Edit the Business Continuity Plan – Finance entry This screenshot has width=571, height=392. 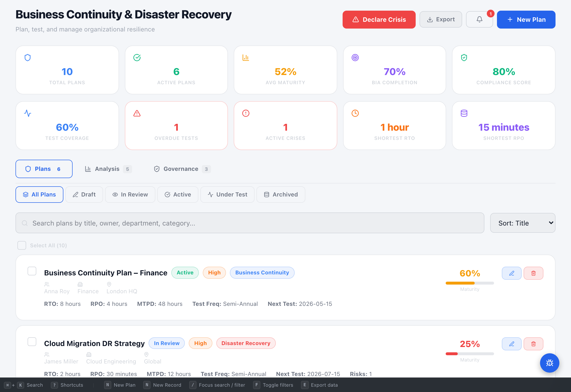coord(511,273)
